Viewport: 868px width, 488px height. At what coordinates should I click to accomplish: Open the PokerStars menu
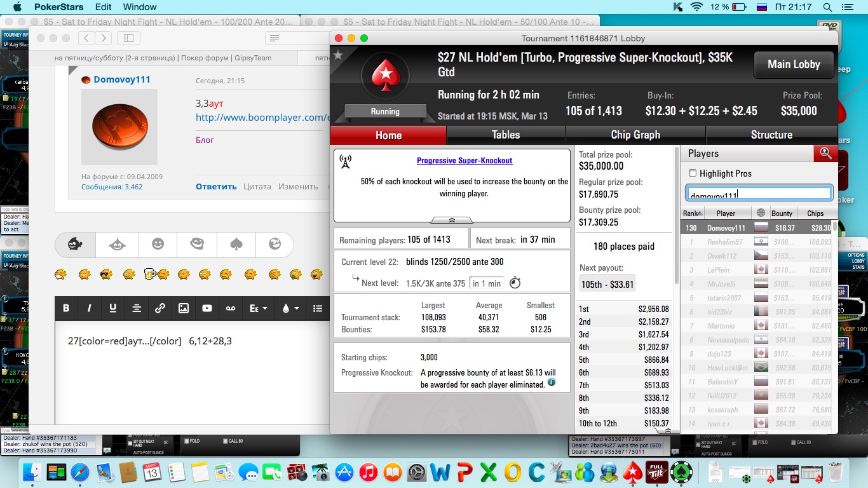point(59,7)
